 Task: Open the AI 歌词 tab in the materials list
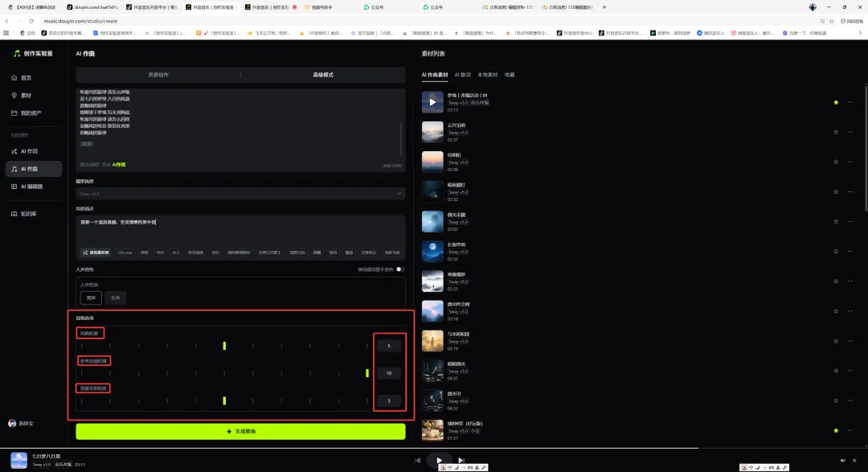[x=462, y=75]
